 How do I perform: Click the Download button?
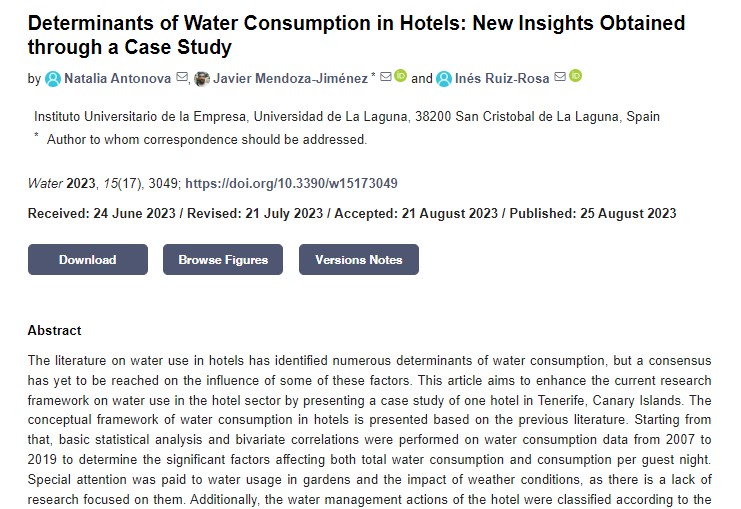[x=88, y=259]
